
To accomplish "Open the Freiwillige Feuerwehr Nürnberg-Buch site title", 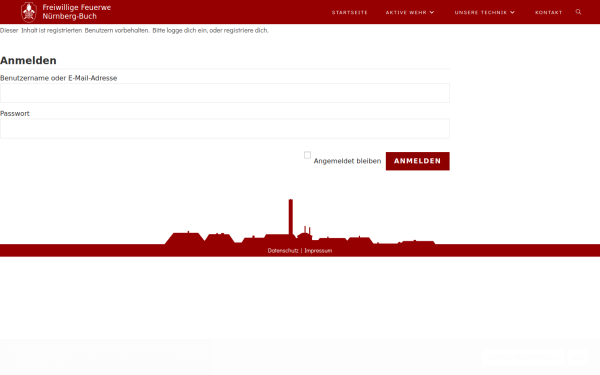I will [x=77, y=12].
